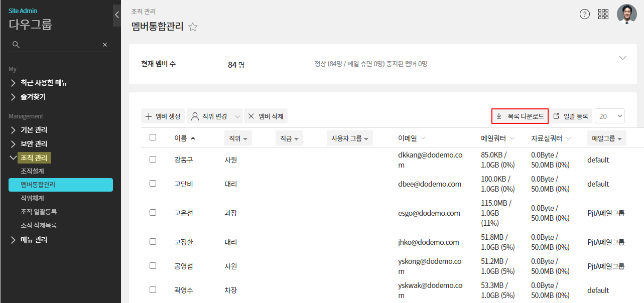This screenshot has width=644, height=303.
Task: Open the 직위 변경 dropdown
Action: 214,116
